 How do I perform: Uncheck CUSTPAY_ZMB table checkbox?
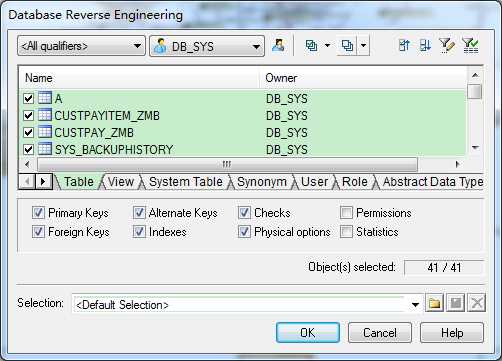pyautogui.click(x=28, y=133)
